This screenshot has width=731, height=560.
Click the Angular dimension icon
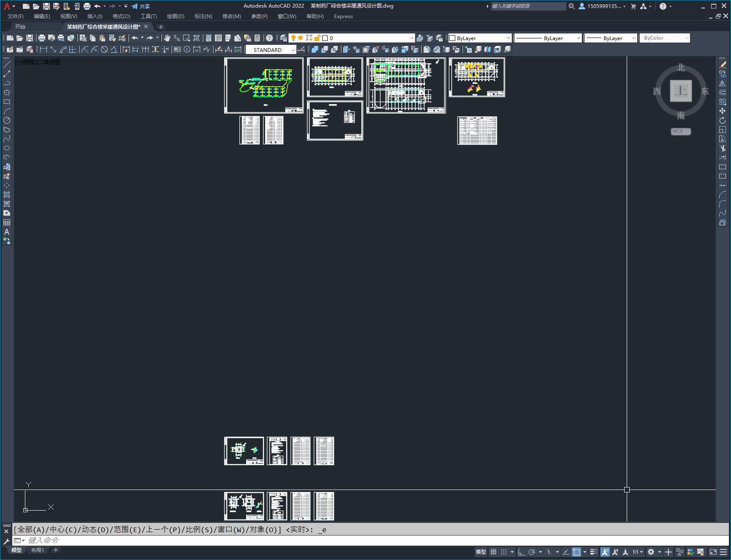114,49
